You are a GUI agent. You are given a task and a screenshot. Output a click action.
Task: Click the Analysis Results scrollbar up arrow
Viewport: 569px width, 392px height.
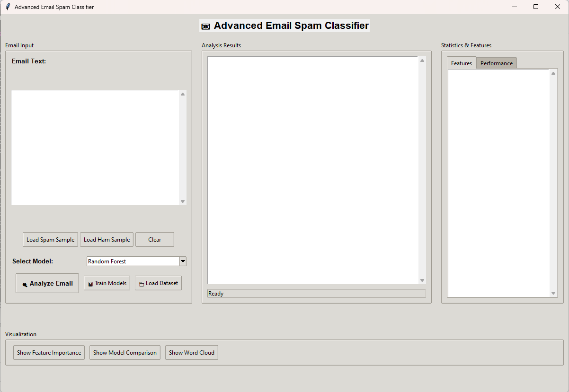click(422, 61)
